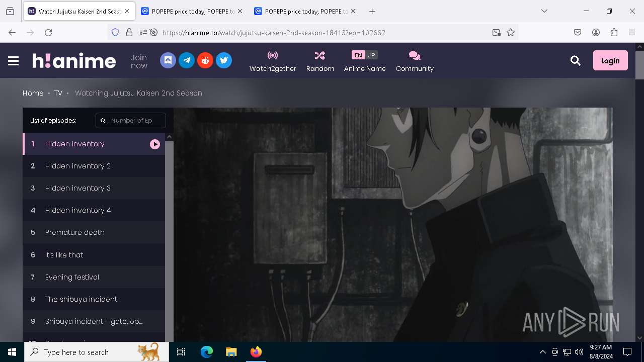Click the Login button

[610, 60]
